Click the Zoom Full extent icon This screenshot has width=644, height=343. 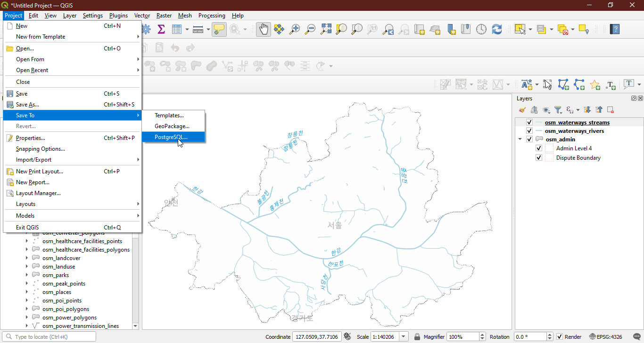coord(326,29)
